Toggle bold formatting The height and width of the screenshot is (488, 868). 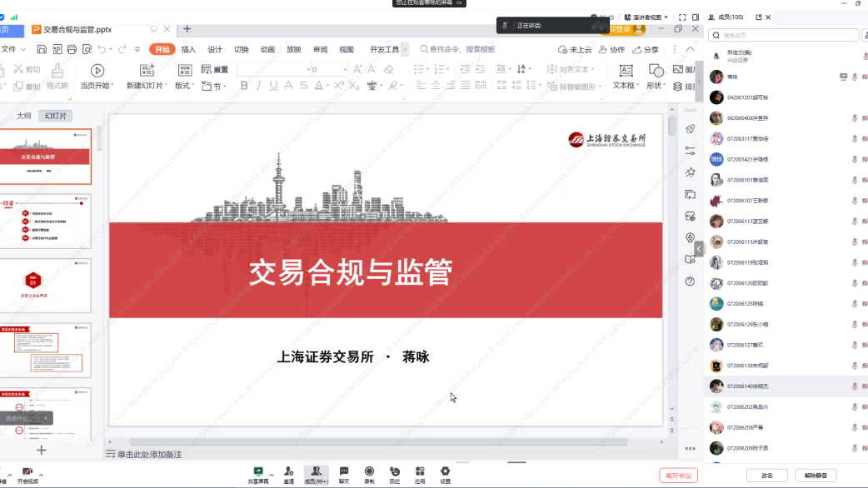[244, 85]
